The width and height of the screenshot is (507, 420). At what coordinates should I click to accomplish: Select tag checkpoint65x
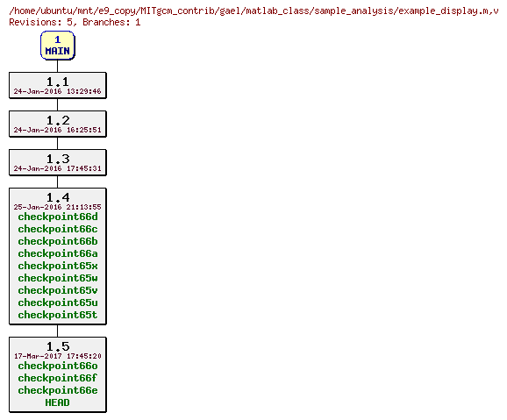pyautogui.click(x=58, y=266)
